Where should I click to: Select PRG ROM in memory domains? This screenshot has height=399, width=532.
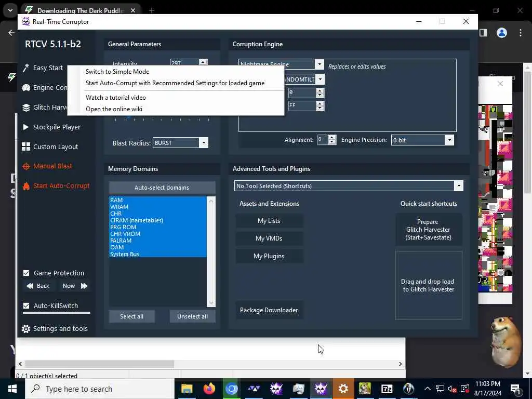pyautogui.click(x=157, y=227)
